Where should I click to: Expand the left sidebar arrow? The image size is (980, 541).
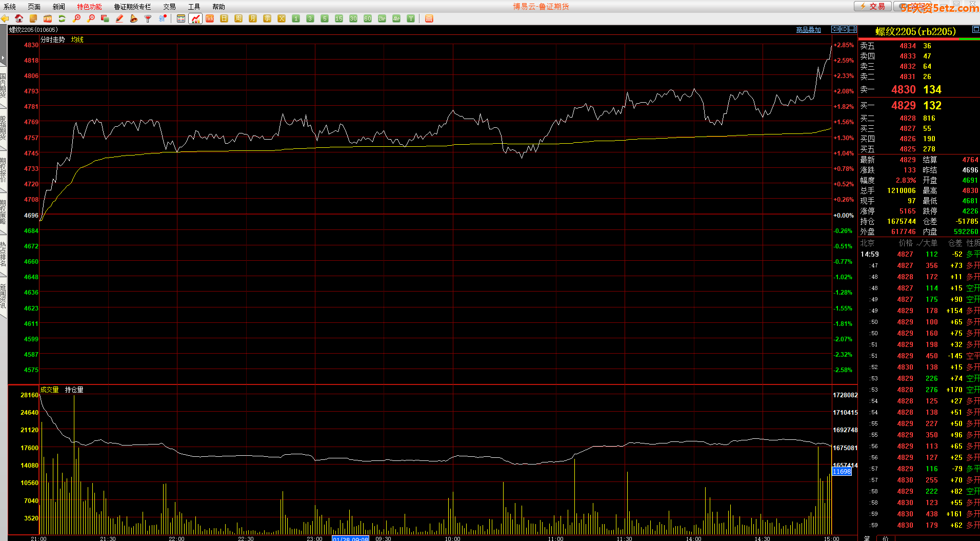3,57
